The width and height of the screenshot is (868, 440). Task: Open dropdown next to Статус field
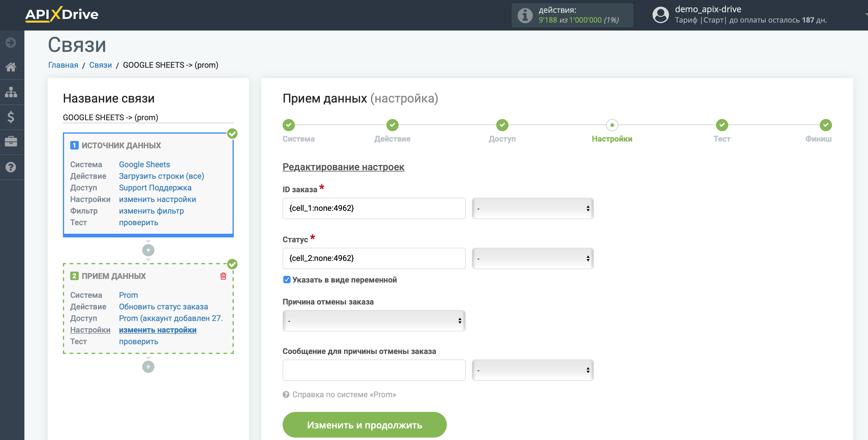[532, 258]
